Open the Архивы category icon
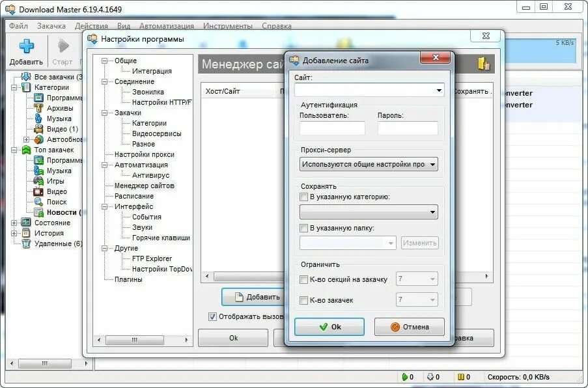This screenshot has width=588, height=388. click(x=38, y=108)
